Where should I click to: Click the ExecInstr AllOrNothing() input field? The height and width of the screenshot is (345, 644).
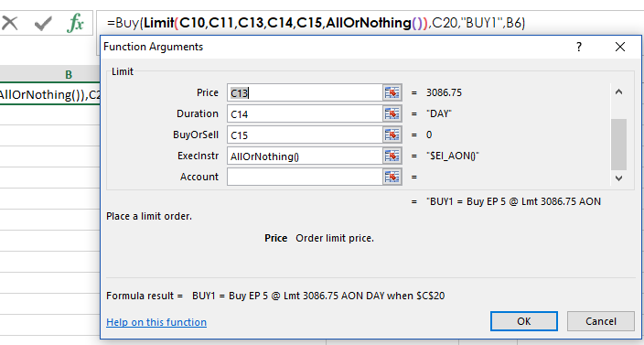click(x=305, y=156)
